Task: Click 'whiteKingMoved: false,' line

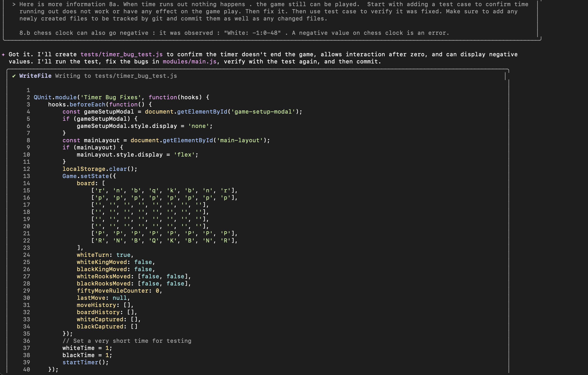Action: [116, 262]
